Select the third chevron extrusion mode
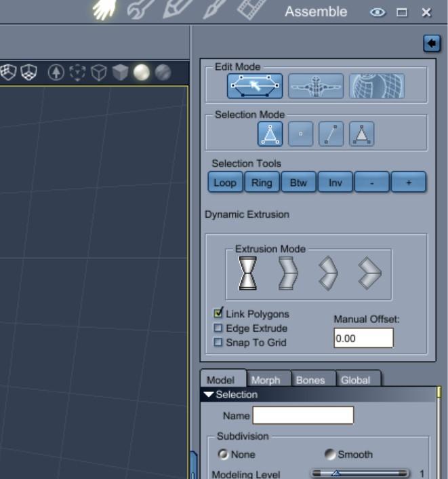 [x=328, y=273]
